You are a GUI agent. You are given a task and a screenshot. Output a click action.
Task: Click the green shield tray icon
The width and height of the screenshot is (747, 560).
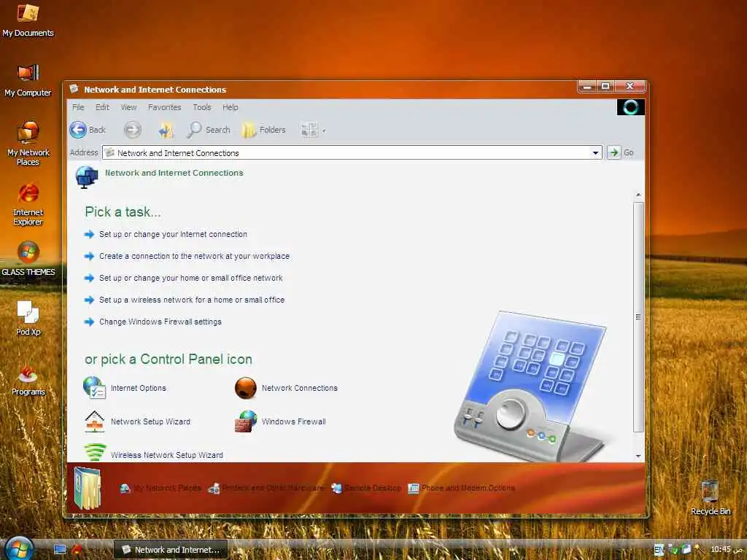coord(673,550)
